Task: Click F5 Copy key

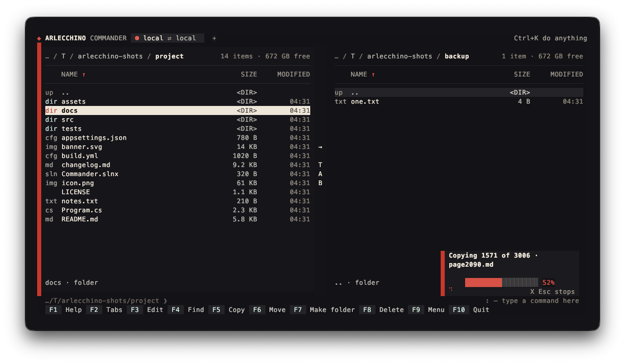Action: (227, 310)
